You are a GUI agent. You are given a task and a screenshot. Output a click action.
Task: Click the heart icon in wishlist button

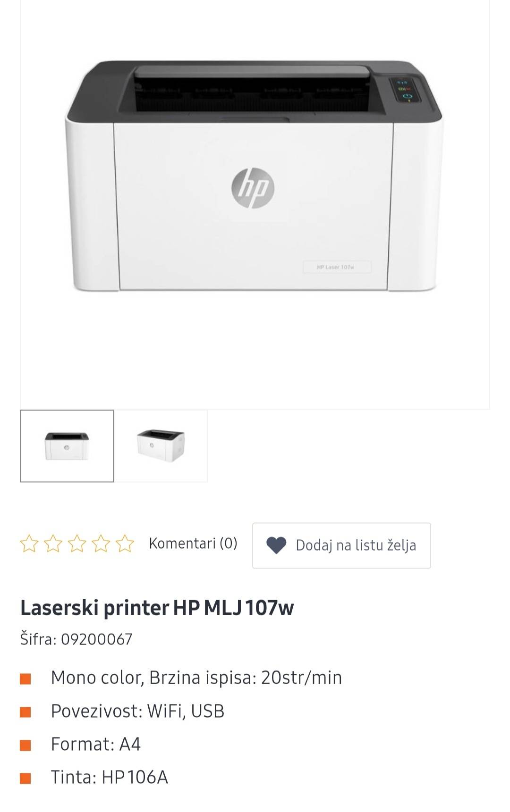pyautogui.click(x=276, y=545)
